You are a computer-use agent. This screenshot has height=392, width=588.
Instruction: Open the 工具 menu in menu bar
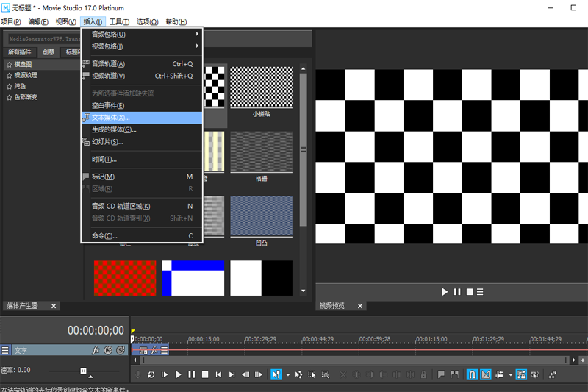[x=119, y=22]
